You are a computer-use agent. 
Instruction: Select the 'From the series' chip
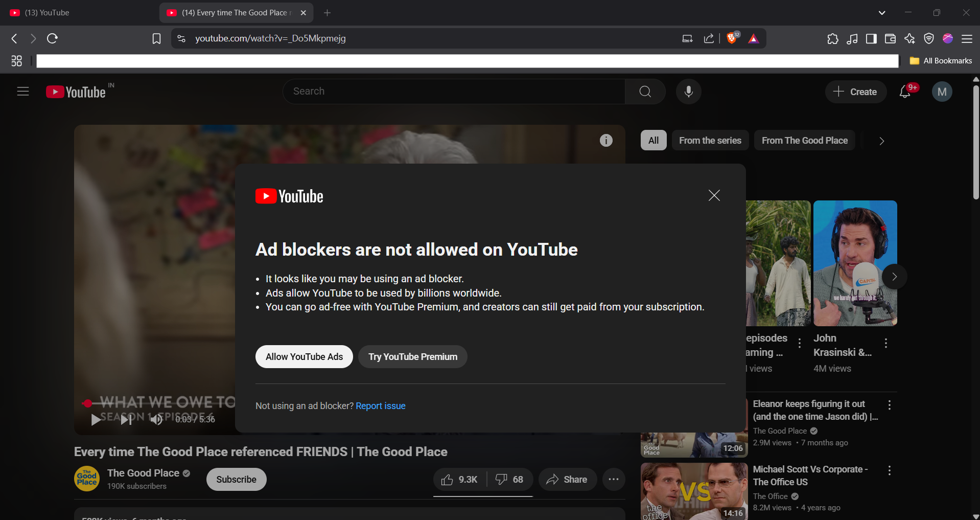[x=710, y=141]
